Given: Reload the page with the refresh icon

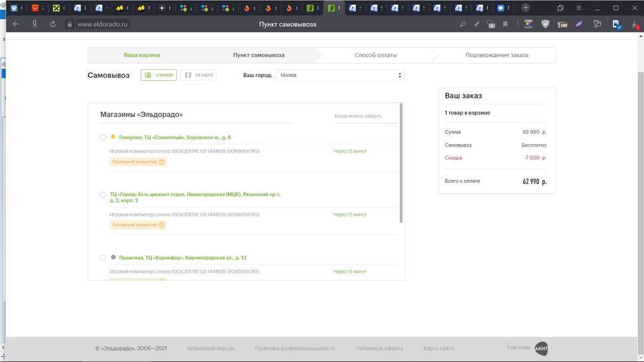Looking at the screenshot, I should coord(53,24).
